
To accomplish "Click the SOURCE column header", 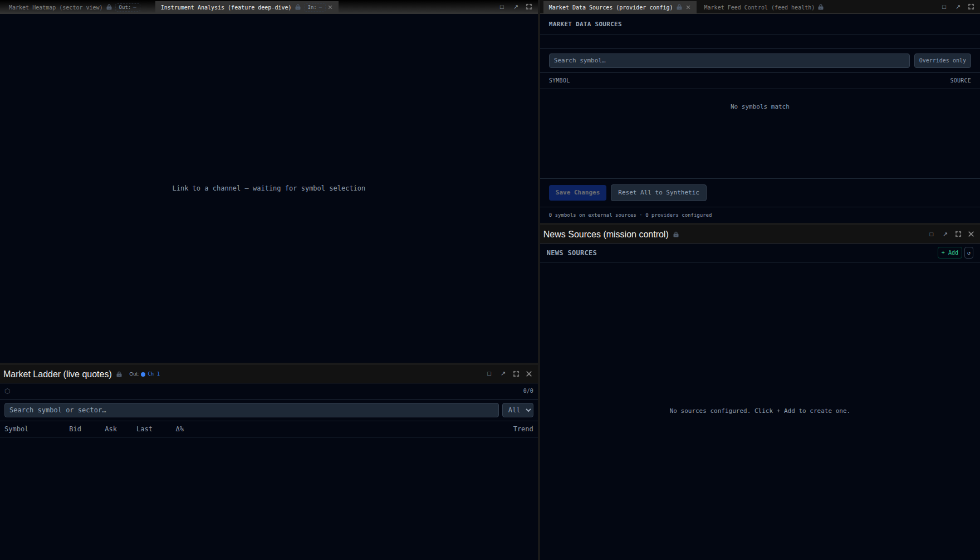I will [x=960, y=81].
